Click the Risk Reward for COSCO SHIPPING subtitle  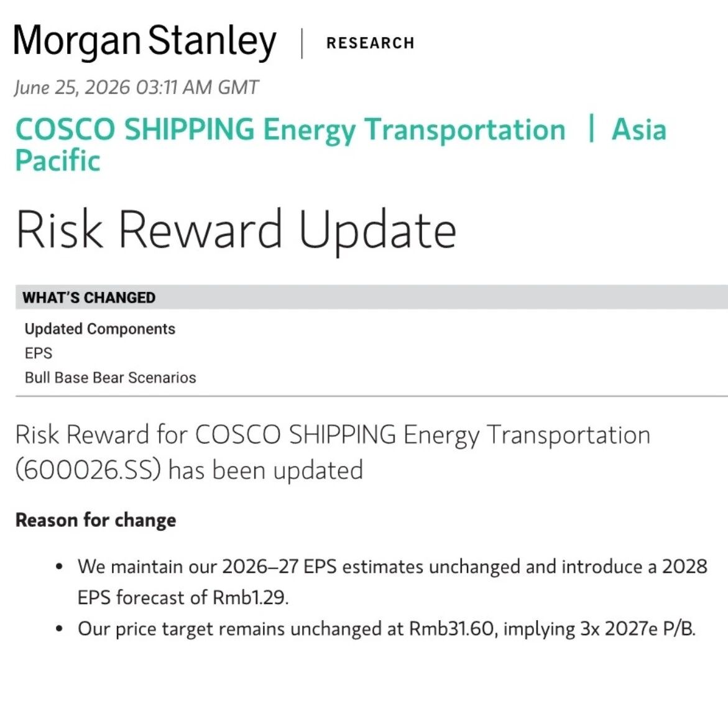pyautogui.click(x=333, y=452)
